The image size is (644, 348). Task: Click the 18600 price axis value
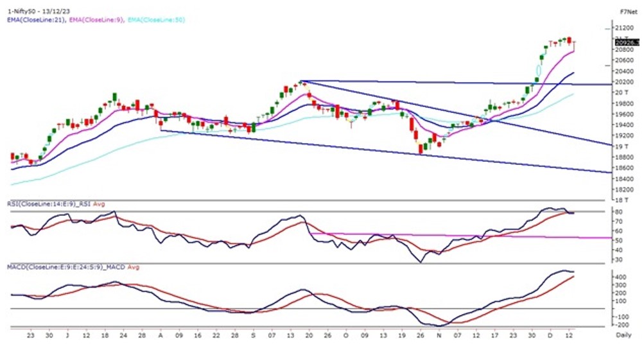(623, 168)
